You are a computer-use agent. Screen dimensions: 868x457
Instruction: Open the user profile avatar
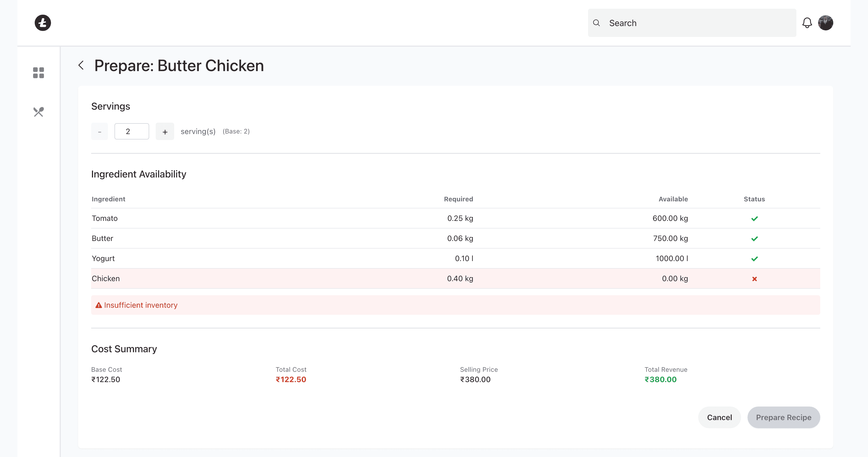click(x=825, y=23)
